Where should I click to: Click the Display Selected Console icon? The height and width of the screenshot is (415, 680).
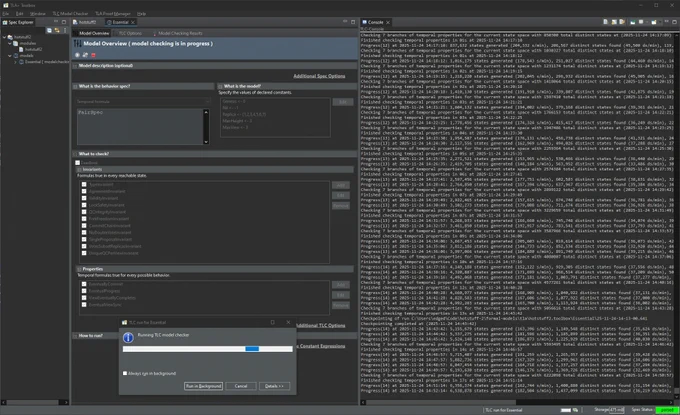(x=641, y=22)
